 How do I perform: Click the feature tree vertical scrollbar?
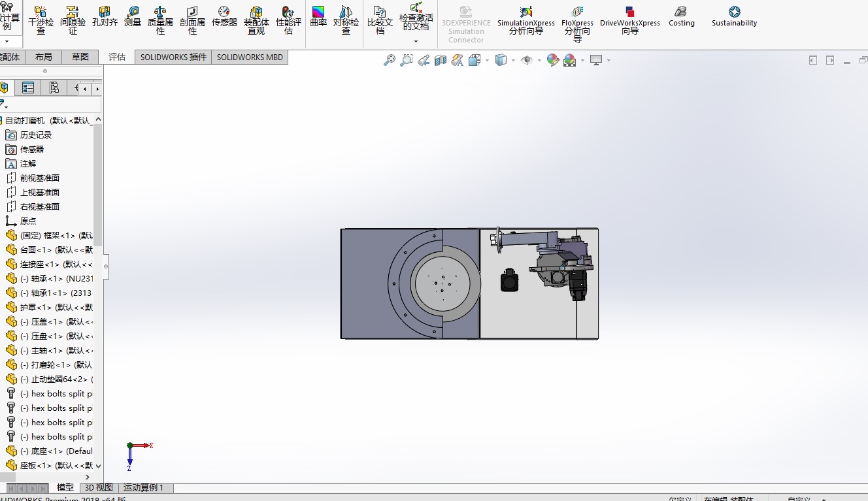(x=98, y=186)
